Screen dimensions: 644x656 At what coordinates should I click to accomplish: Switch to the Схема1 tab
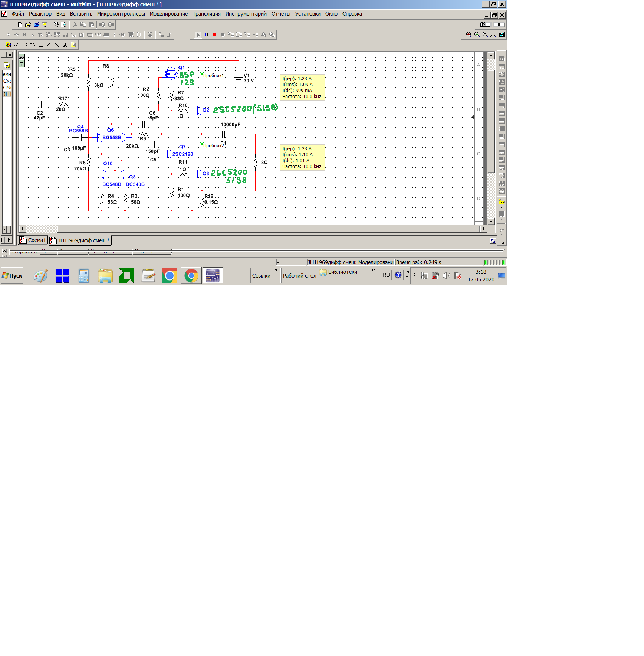33,240
